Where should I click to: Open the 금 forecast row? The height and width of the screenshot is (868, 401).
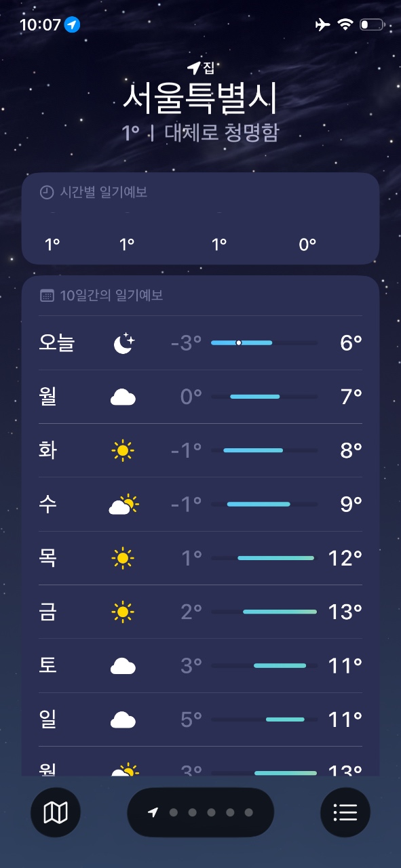pos(200,612)
